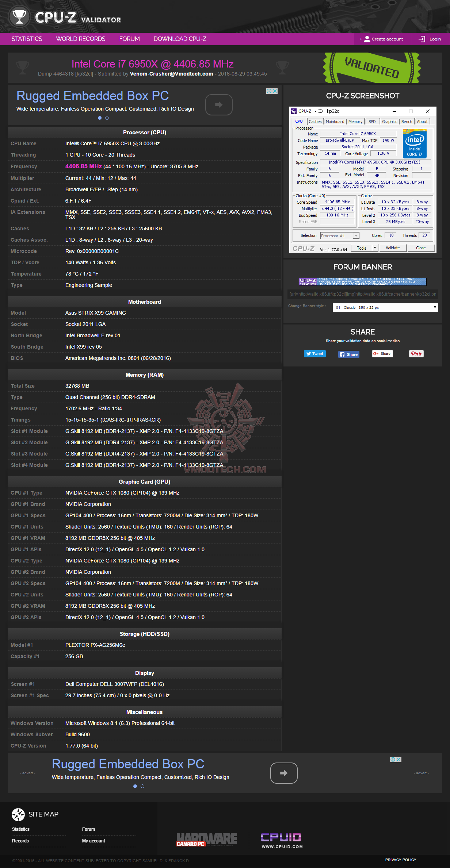The image size is (450, 868).
Task: Switch to the Graphics tab
Action: coord(390,122)
